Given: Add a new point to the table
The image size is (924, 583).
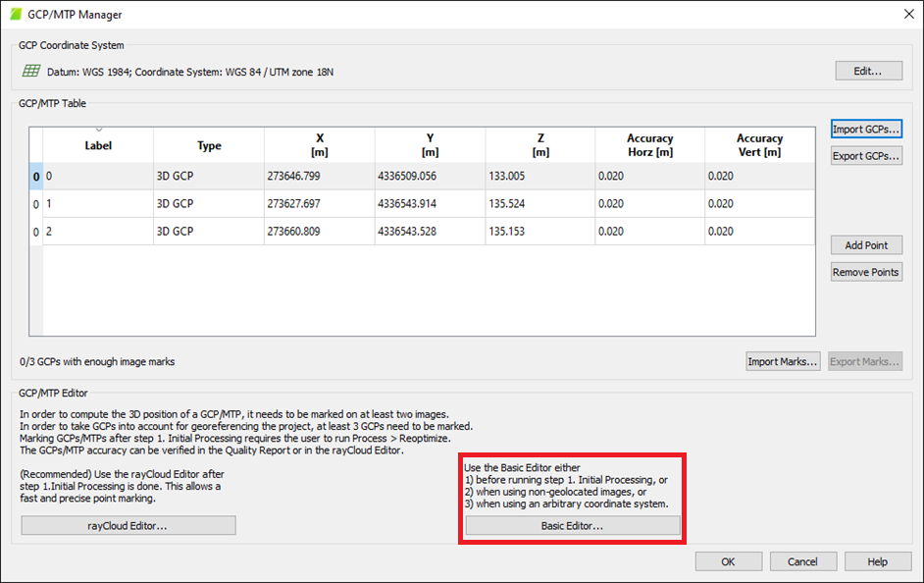Looking at the screenshot, I should tap(866, 245).
